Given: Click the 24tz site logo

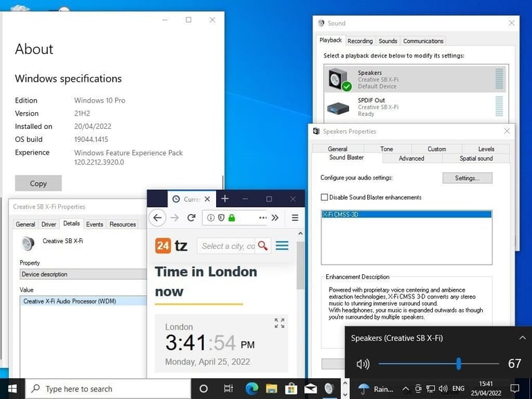Looking at the screenshot, I should [x=171, y=246].
